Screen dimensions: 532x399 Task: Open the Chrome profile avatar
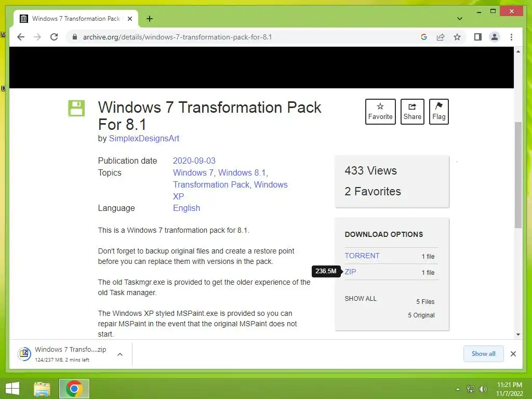495,37
